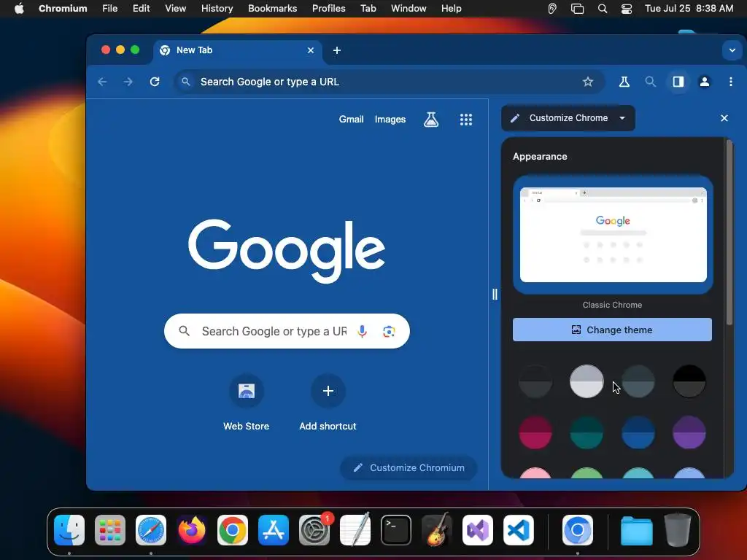Open Visual Studio Code from the Dock
The width and height of the screenshot is (747, 560).
pyautogui.click(x=519, y=530)
